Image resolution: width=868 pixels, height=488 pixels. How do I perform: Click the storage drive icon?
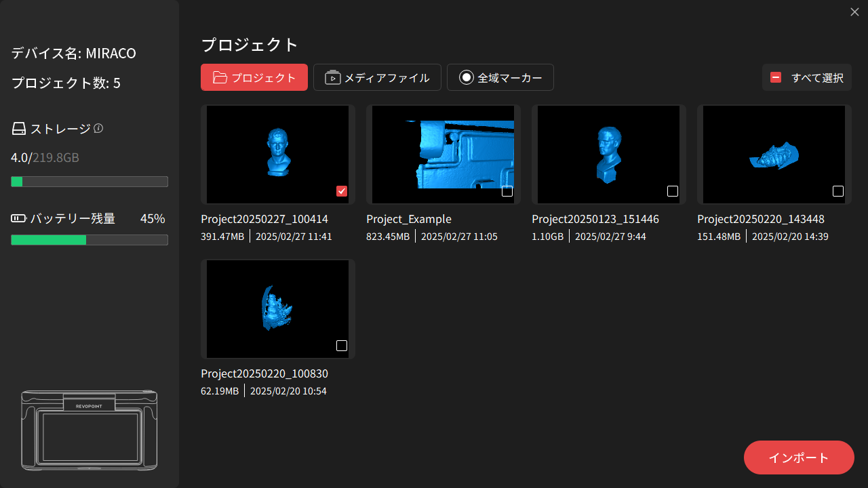pyautogui.click(x=19, y=129)
